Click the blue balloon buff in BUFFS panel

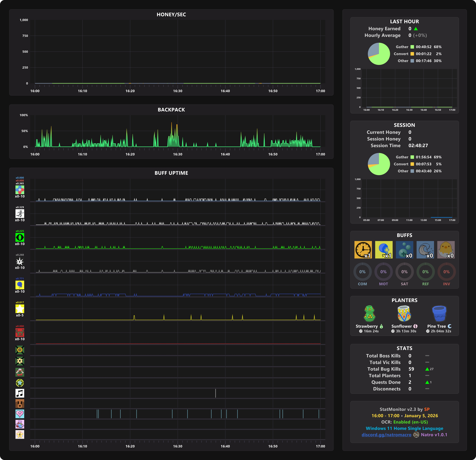(384, 250)
